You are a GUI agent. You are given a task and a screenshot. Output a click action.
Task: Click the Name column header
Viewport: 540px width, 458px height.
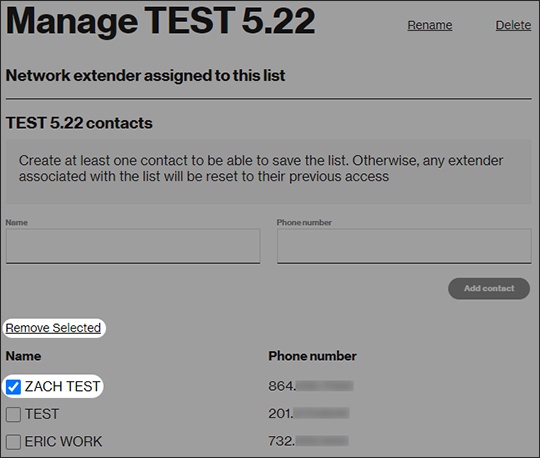23,356
